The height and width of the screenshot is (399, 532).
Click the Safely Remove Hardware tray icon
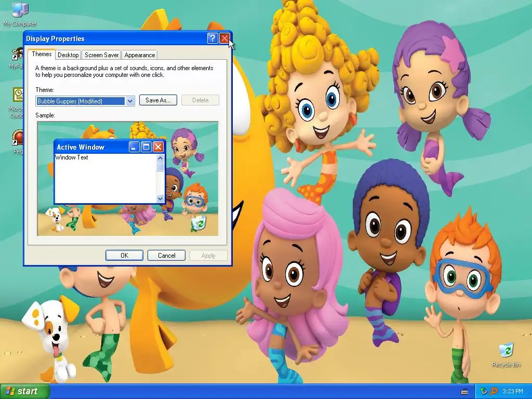pos(484,391)
